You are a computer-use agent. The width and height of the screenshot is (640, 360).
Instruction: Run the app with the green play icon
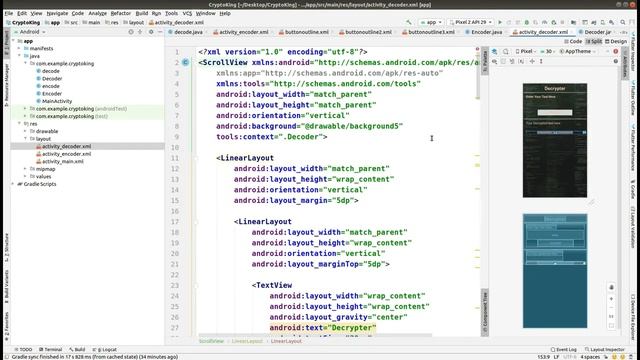500,22
